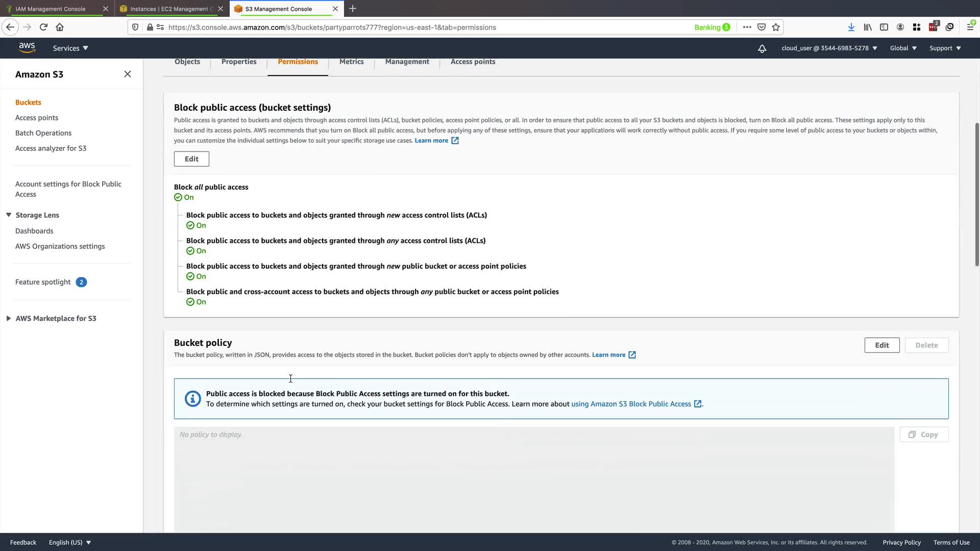Image resolution: width=980 pixels, height=551 pixels.
Task: Open the Firefox hamburger menu
Action: point(970,27)
